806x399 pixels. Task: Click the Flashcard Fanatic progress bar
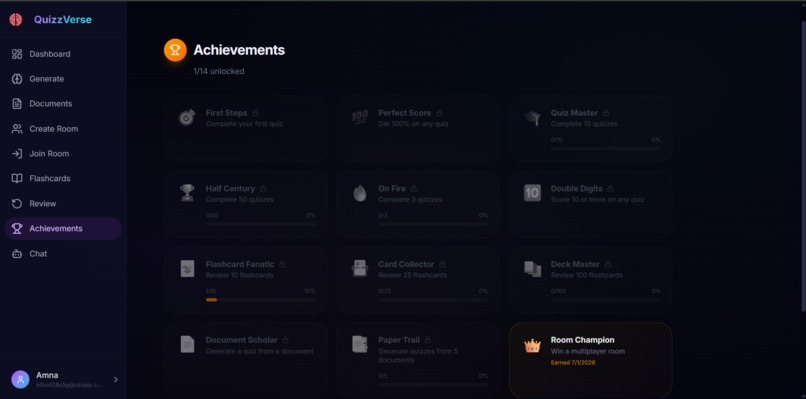[x=261, y=299]
